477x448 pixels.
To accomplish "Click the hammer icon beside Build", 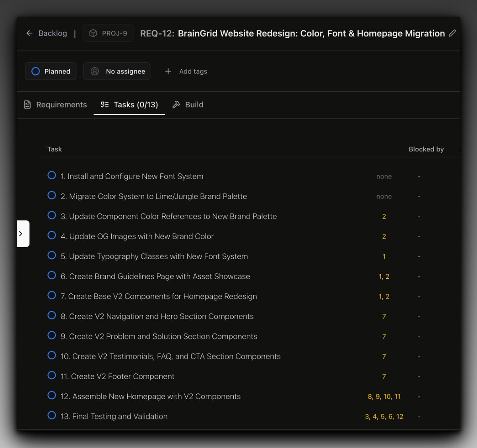I will point(176,105).
